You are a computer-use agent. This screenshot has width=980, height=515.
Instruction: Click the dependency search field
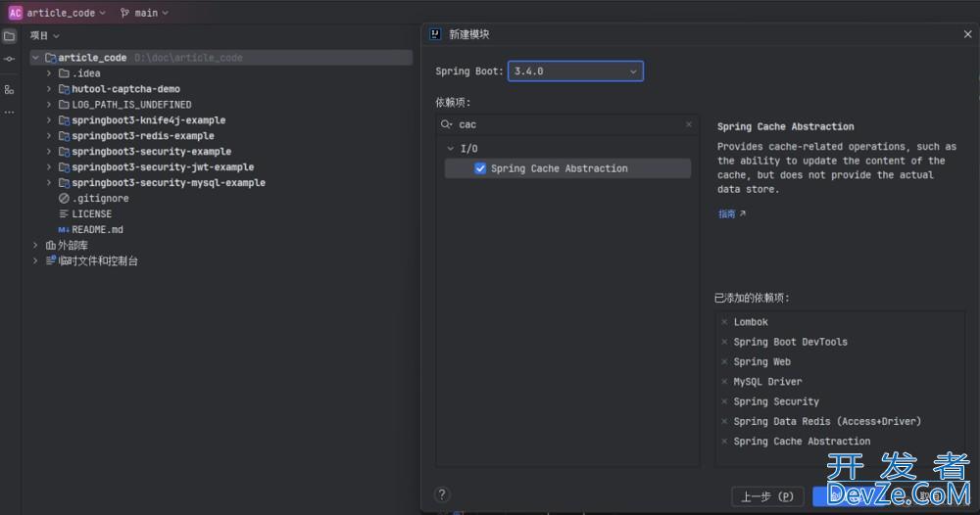(567, 124)
